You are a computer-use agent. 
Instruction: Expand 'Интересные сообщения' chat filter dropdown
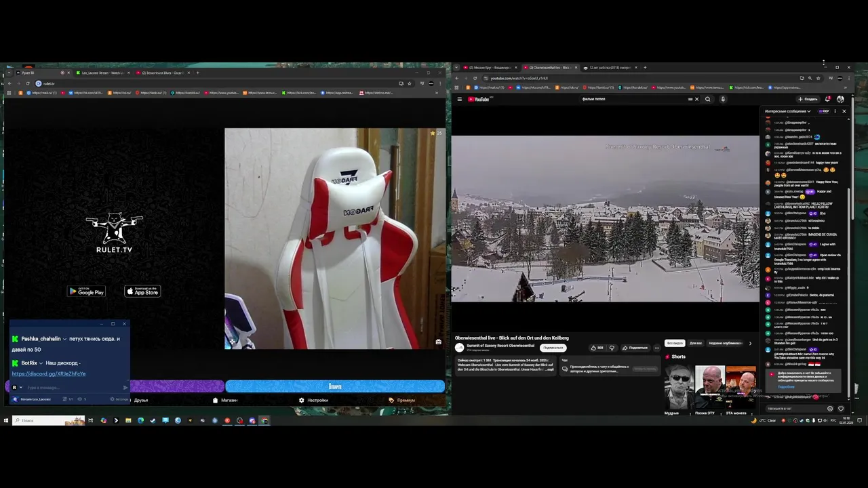click(x=788, y=111)
